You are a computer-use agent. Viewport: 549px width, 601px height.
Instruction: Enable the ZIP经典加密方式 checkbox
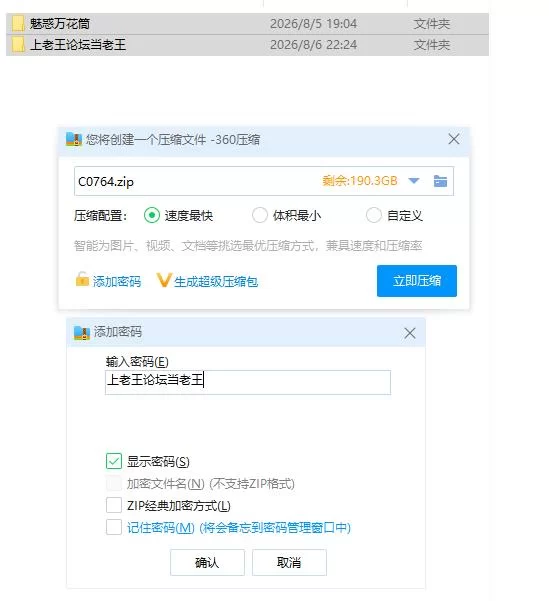coord(114,505)
